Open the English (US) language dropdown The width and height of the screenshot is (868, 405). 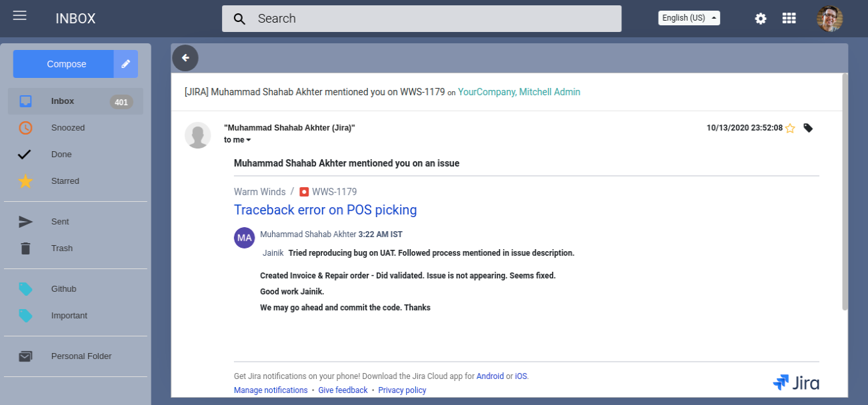[689, 18]
